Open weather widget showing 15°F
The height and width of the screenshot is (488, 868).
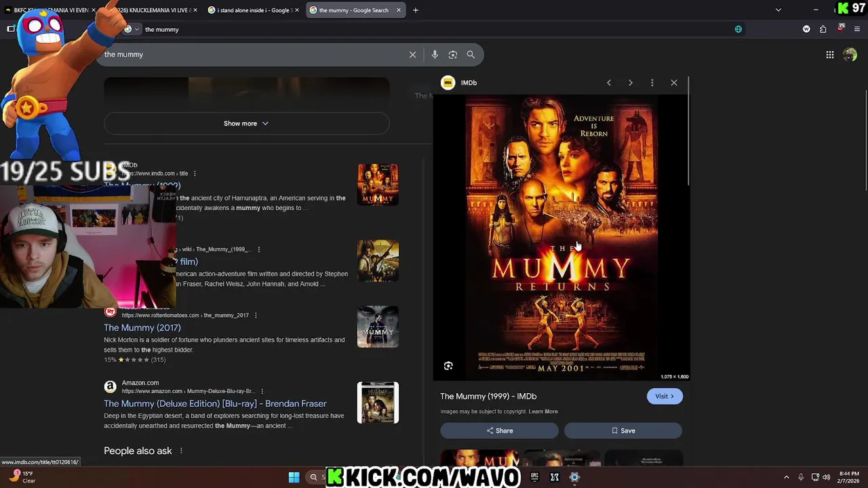[22, 477]
